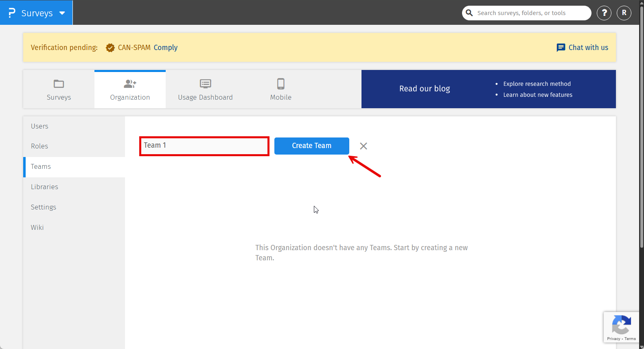644x349 pixels.
Task: Click Learn about new features link
Action: click(538, 95)
